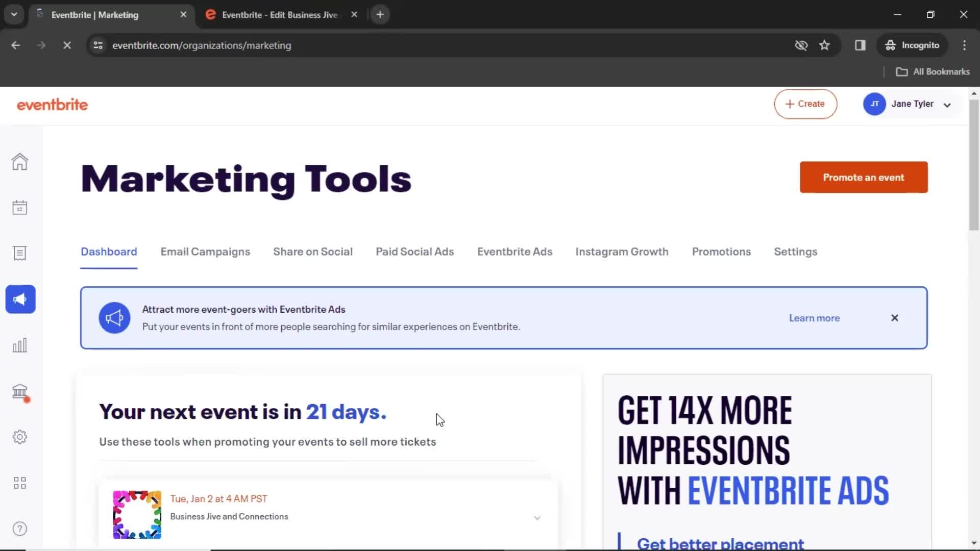Open the All Bookmarks folder
This screenshot has width=980, height=551.
(x=933, y=72)
